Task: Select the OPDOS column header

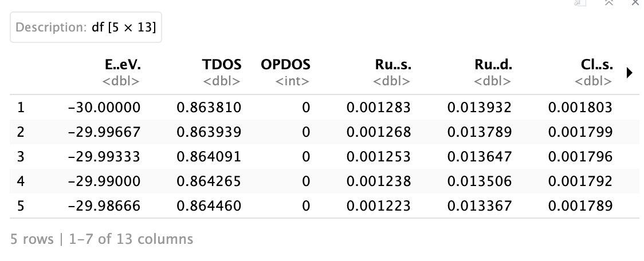Action: 285,65
